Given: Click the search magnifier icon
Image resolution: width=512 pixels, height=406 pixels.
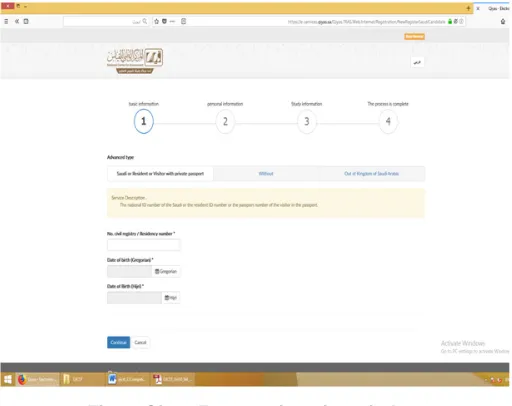Looking at the screenshot, I should coord(145,21).
